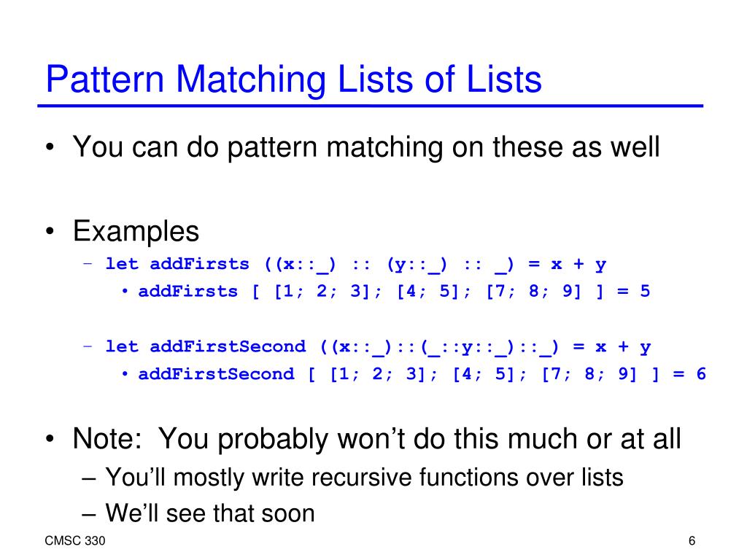The width and height of the screenshot is (747, 560).
Task: Click the 'Note: You probably won't do this' bullet
Action: (377, 438)
